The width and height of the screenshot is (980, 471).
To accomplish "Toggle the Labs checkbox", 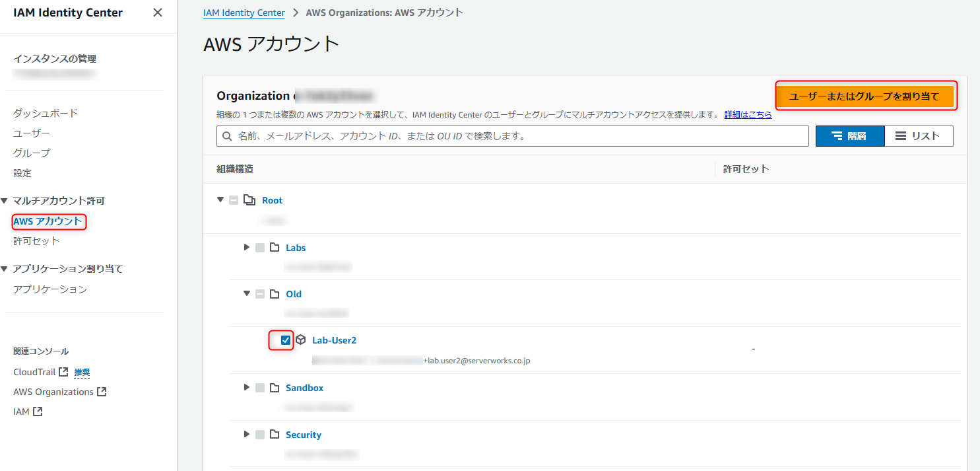I will click(x=260, y=248).
